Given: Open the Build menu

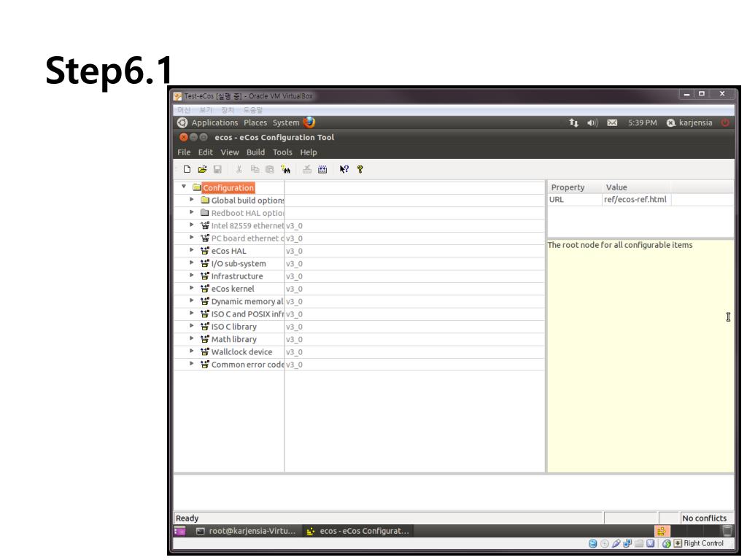Looking at the screenshot, I should click(255, 152).
